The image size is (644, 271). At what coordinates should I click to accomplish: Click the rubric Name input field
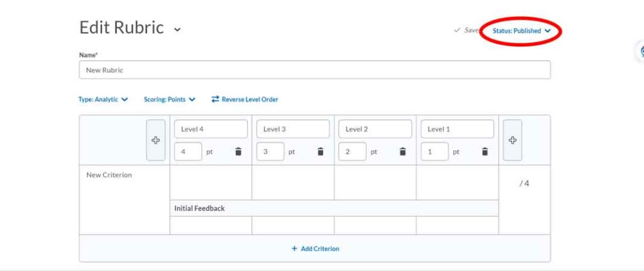(x=314, y=70)
